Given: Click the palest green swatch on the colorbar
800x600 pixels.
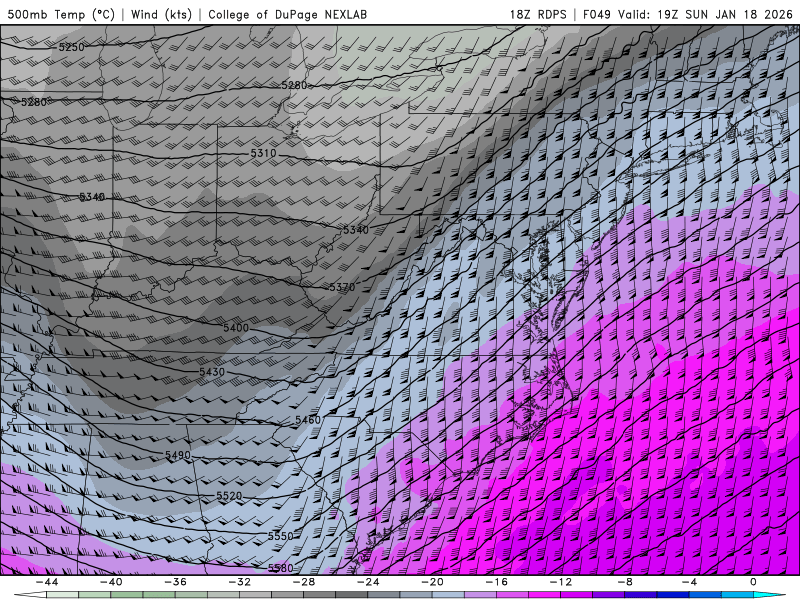Looking at the screenshot, I should click(63, 595).
